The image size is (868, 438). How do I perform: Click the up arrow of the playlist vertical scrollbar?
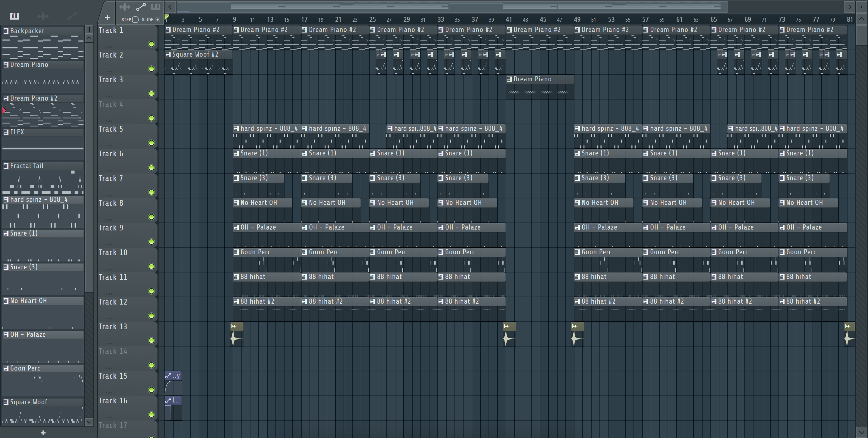coord(861,18)
